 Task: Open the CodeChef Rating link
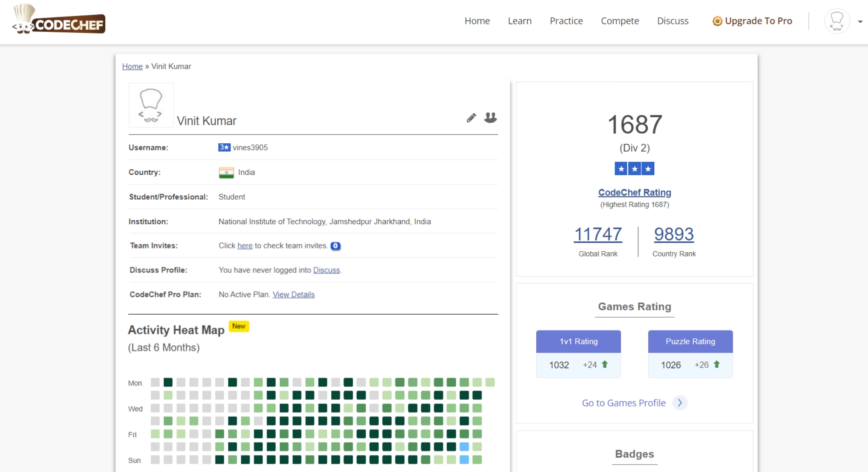(x=635, y=192)
